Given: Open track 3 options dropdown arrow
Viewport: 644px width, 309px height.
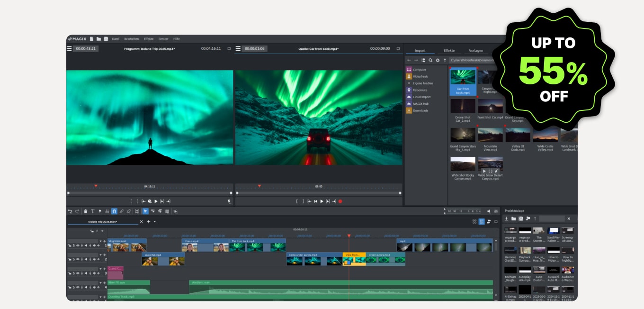Looking at the screenshot, I should click(100, 269).
